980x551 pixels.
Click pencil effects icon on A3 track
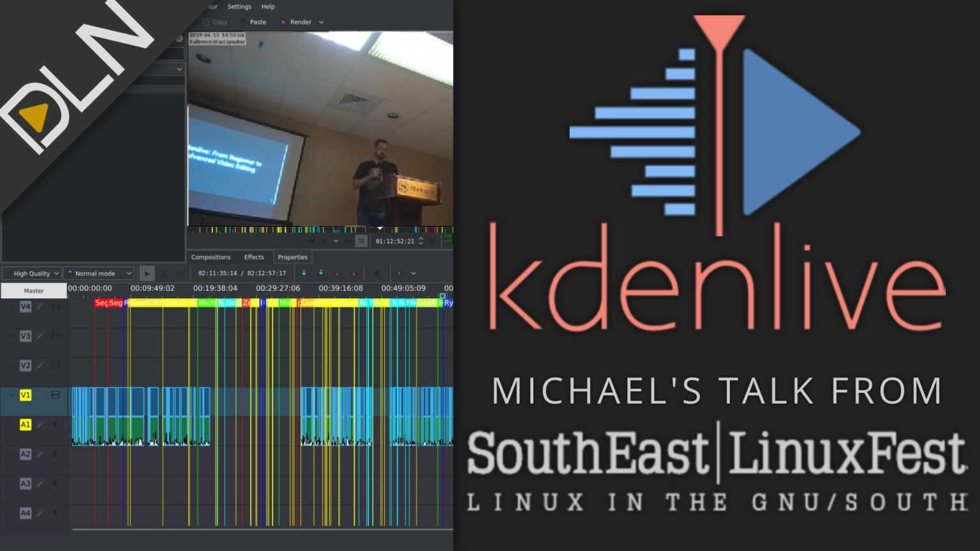(40, 483)
